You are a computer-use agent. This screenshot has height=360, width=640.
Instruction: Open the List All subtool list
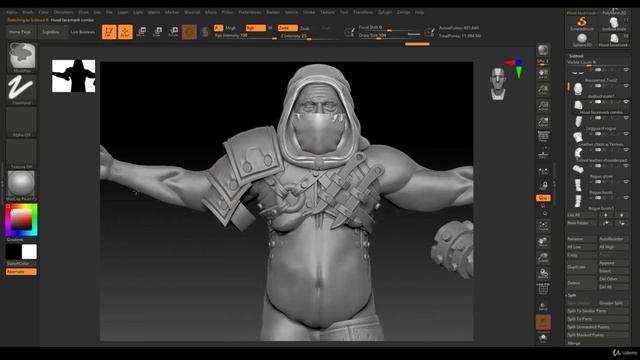tap(582, 215)
